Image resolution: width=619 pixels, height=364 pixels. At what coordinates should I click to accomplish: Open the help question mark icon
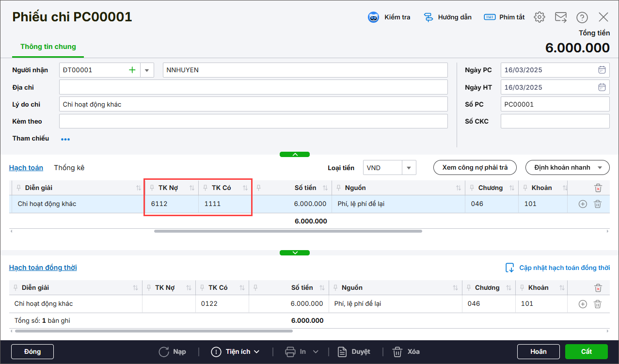pos(582,17)
